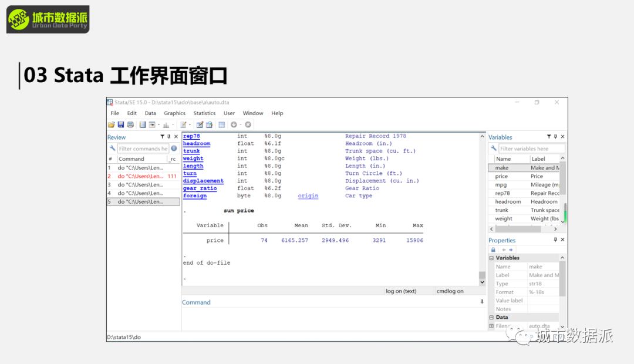Pin the Properties panel
The width and height of the screenshot is (634, 364).
click(x=555, y=240)
